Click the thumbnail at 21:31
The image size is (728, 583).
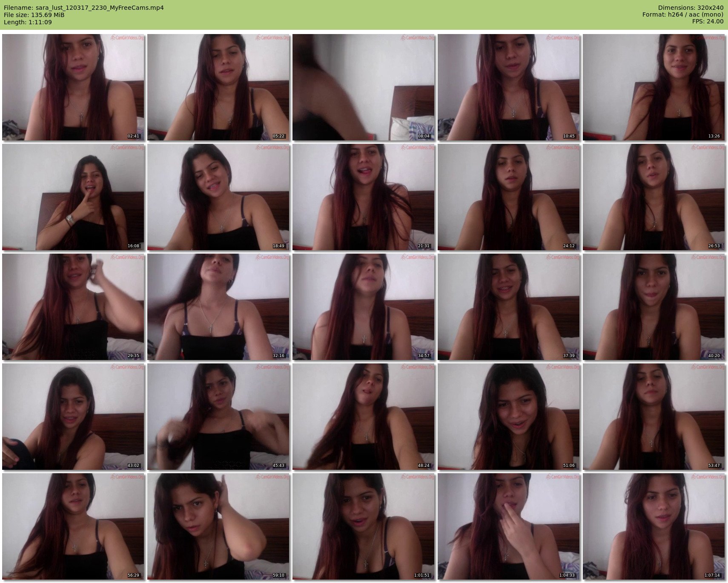pyautogui.click(x=363, y=197)
